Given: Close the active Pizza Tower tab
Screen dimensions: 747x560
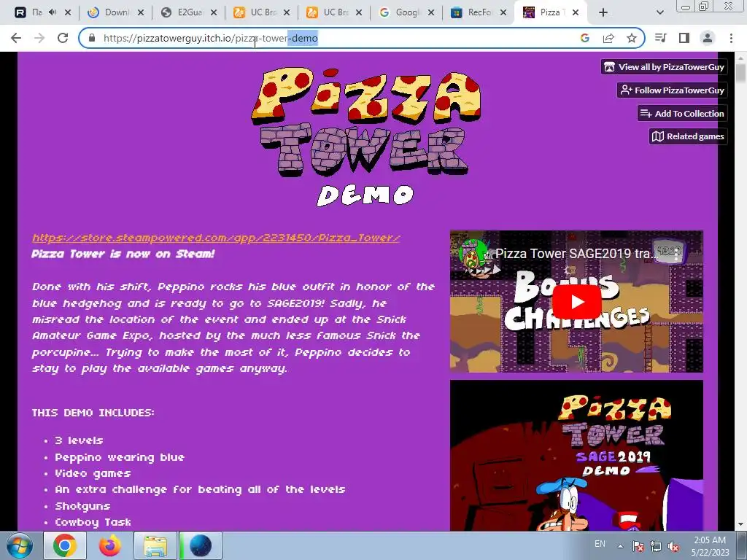Looking at the screenshot, I should pyautogui.click(x=576, y=13).
